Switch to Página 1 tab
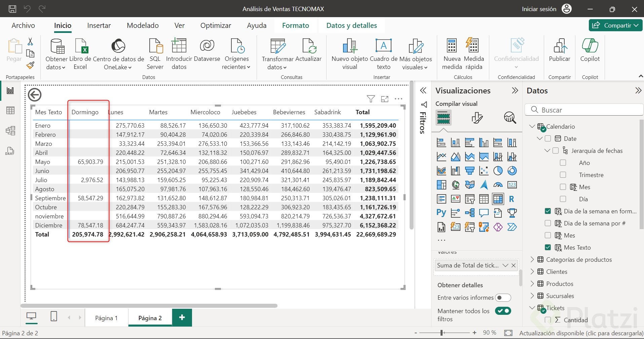This screenshot has width=644, height=339. [106, 318]
